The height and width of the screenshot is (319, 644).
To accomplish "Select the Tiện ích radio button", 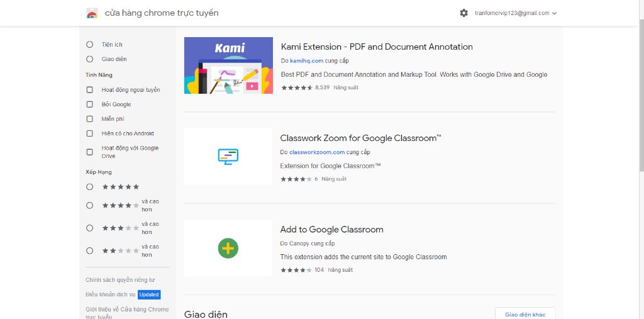I will pos(89,45).
